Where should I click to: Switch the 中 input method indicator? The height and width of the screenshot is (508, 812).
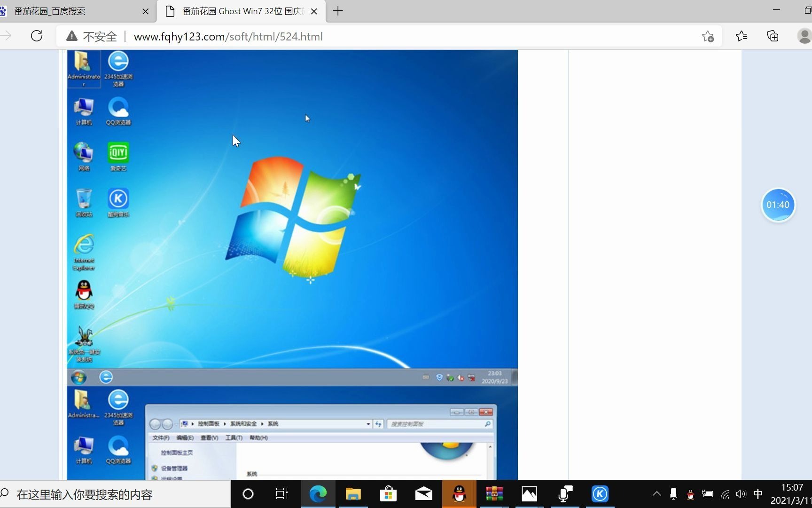[x=758, y=494]
